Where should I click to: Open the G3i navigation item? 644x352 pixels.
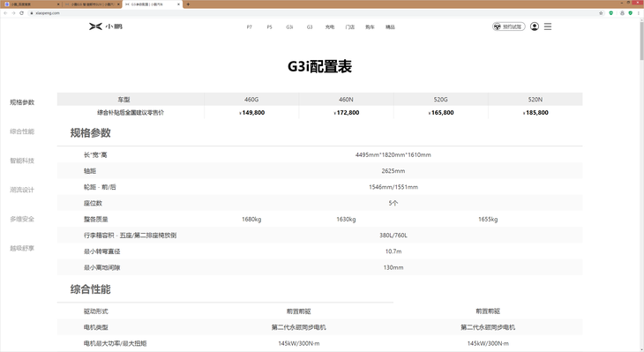pos(289,27)
